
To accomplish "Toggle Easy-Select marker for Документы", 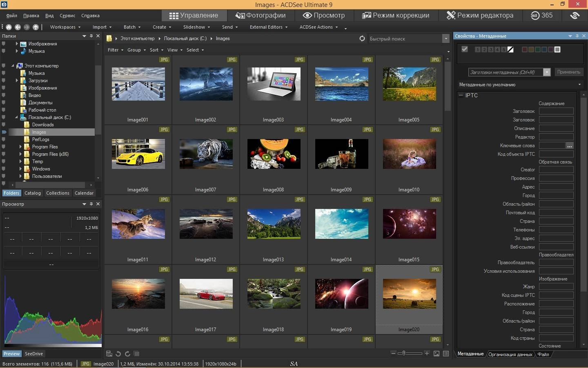I will pyautogui.click(x=4, y=103).
